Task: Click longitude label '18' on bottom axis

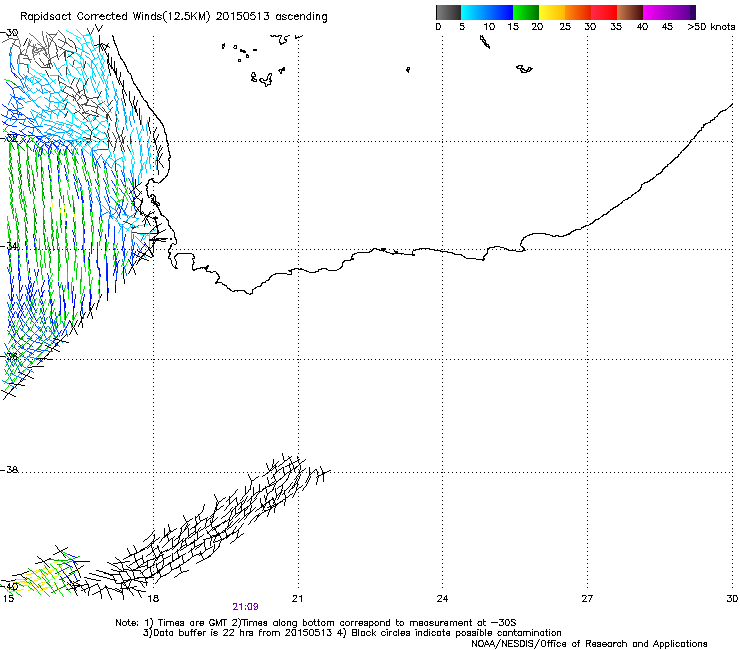Action: 152,599
